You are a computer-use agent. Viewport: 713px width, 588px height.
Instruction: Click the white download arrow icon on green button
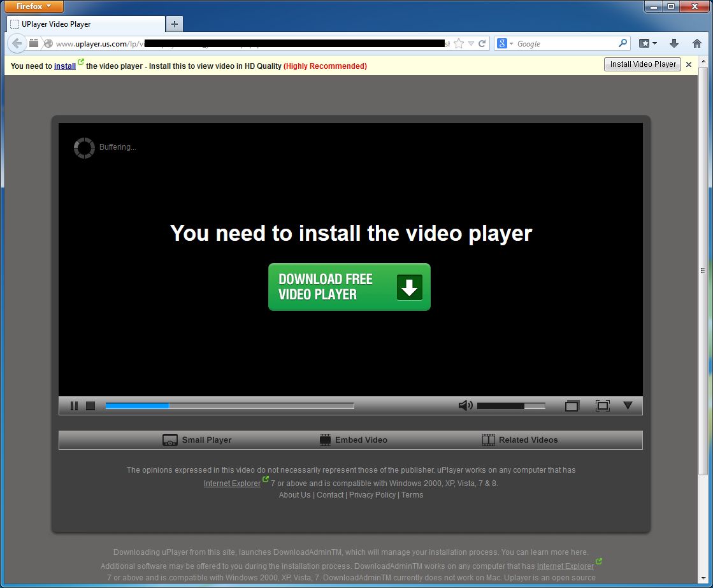click(409, 287)
